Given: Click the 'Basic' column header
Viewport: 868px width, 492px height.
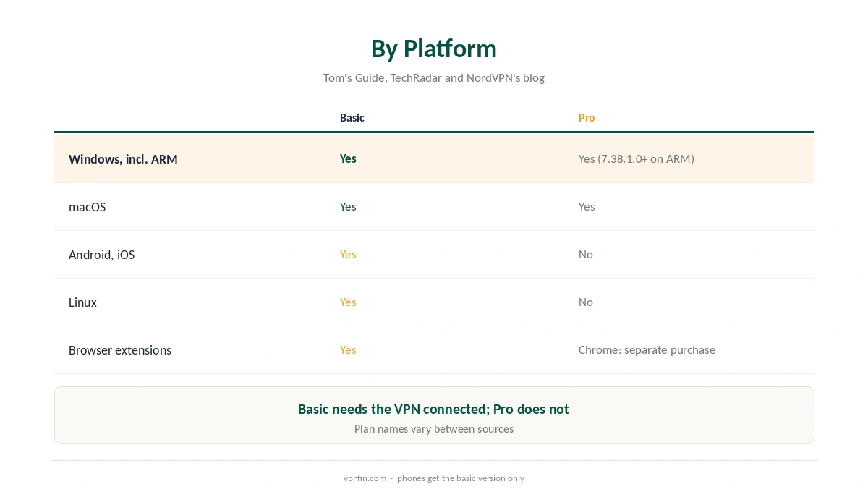Looking at the screenshot, I should coord(352,117).
